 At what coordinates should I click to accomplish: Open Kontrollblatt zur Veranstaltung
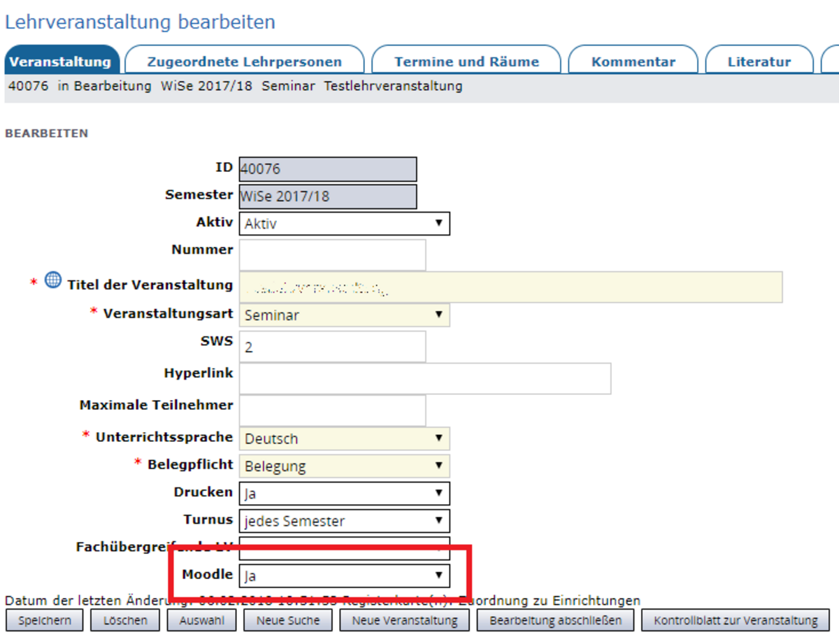(x=736, y=620)
